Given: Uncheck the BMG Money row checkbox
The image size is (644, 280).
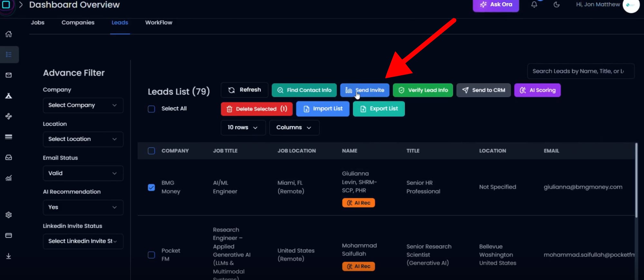Looking at the screenshot, I should pos(151,187).
